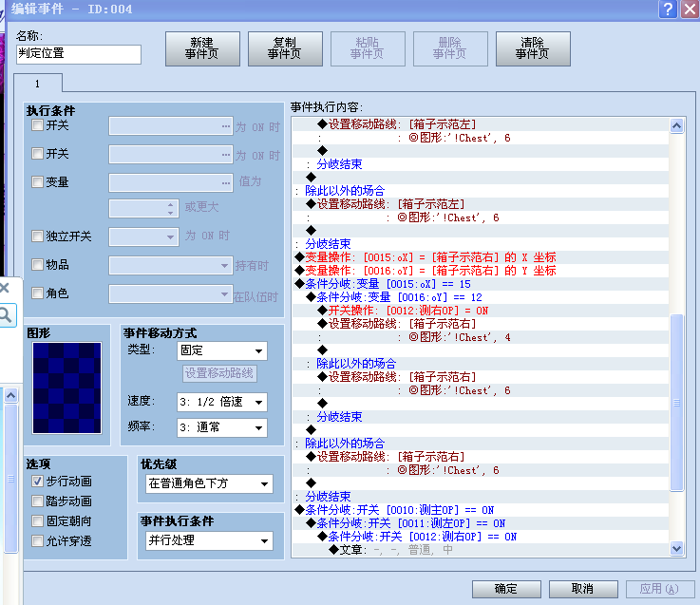The width and height of the screenshot is (700, 605).
Task: Click the 复制事件页 button
Action: click(285, 48)
